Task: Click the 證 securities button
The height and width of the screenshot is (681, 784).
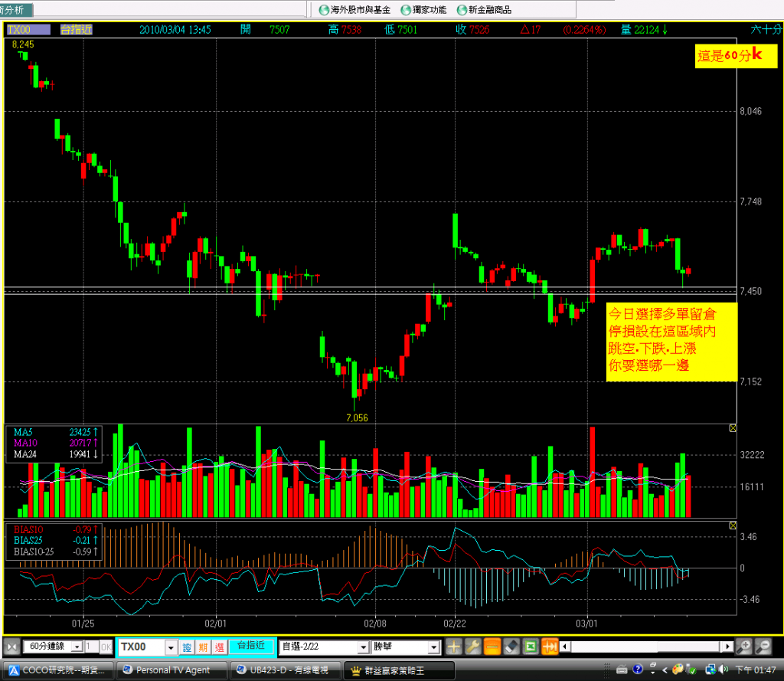Action: click(x=187, y=647)
